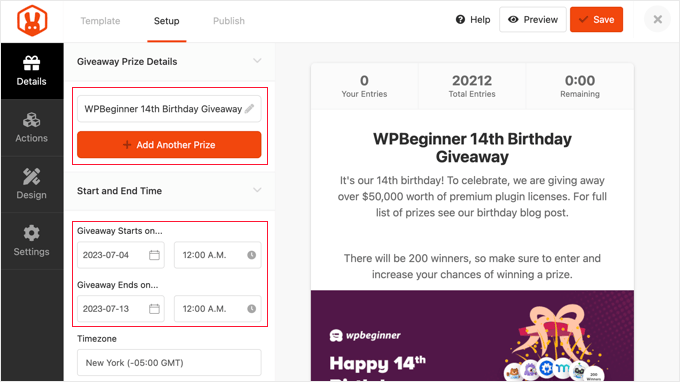Open calendar for the giveaway start date
This screenshot has width=680, height=382.
154,255
